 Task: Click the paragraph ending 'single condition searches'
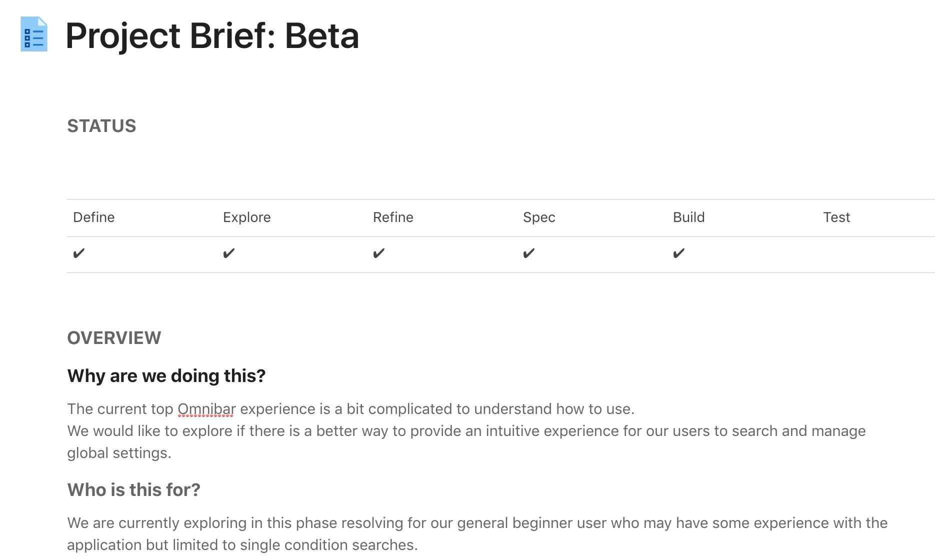click(477, 534)
